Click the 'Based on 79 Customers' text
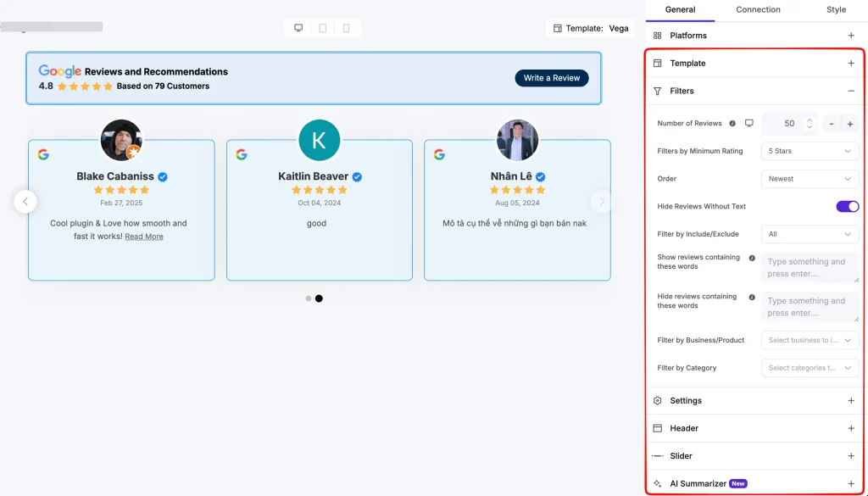 163,86
